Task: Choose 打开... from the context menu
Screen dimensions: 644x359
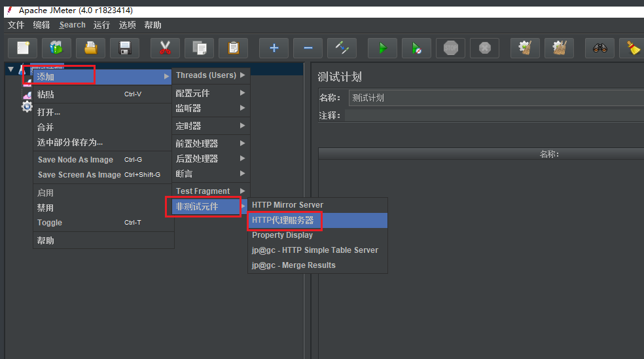Action: [103, 112]
